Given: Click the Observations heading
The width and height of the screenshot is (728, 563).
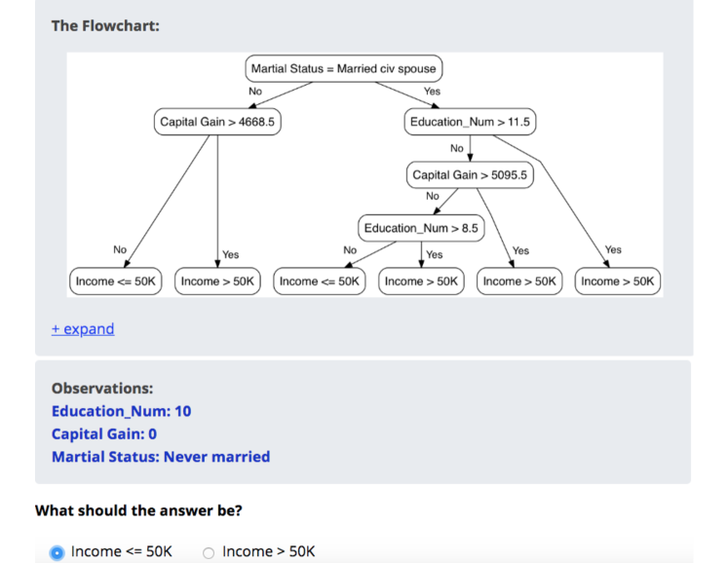Looking at the screenshot, I should click(102, 388).
